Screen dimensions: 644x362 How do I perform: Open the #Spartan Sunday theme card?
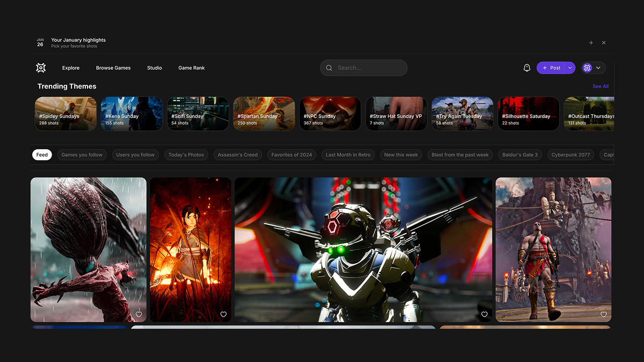coord(264,114)
